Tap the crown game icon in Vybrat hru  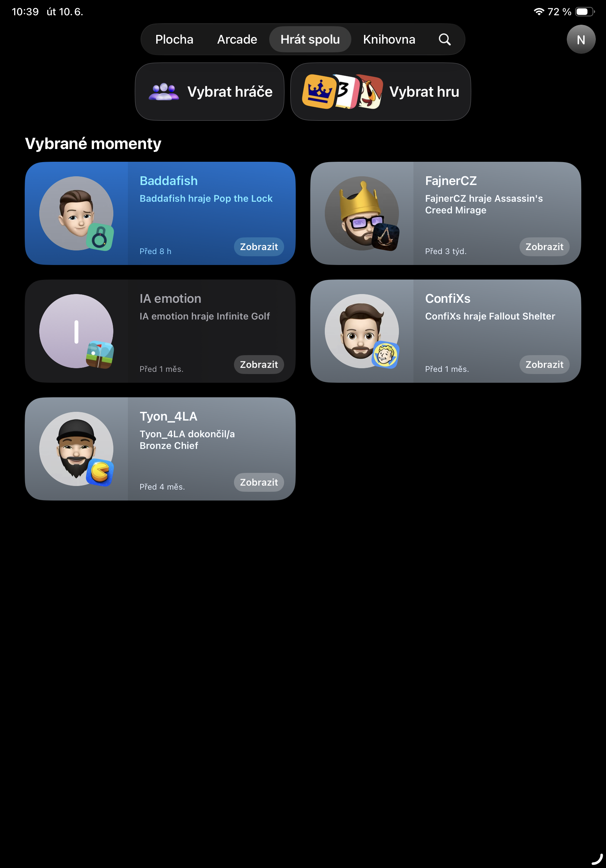319,92
